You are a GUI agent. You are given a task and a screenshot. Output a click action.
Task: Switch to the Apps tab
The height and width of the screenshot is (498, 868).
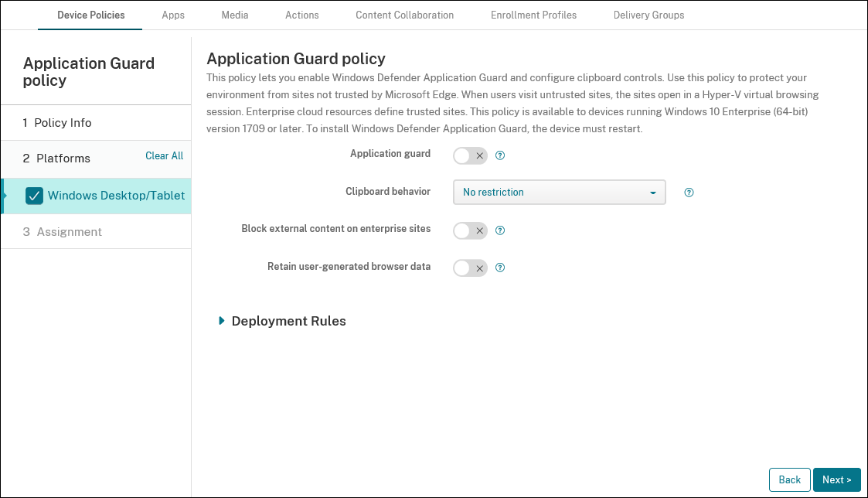point(173,15)
